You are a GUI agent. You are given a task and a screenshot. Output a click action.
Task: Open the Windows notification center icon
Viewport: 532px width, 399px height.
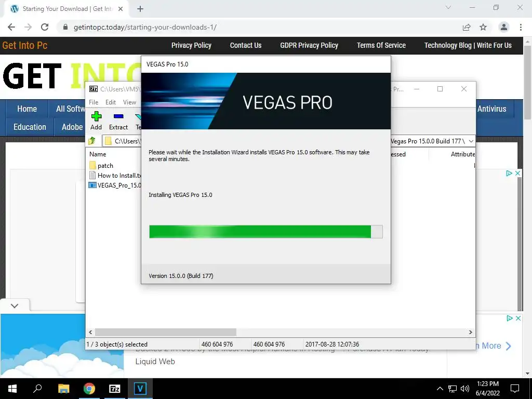pos(515,389)
